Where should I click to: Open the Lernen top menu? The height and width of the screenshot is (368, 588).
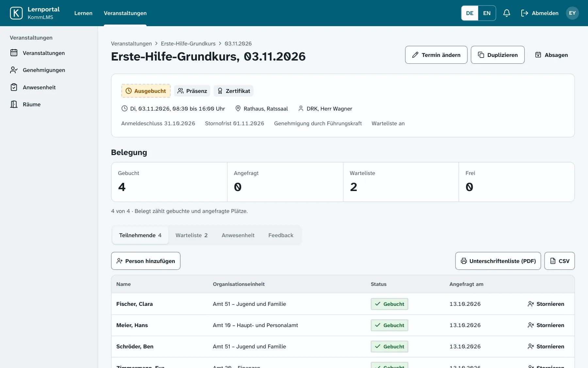point(83,13)
